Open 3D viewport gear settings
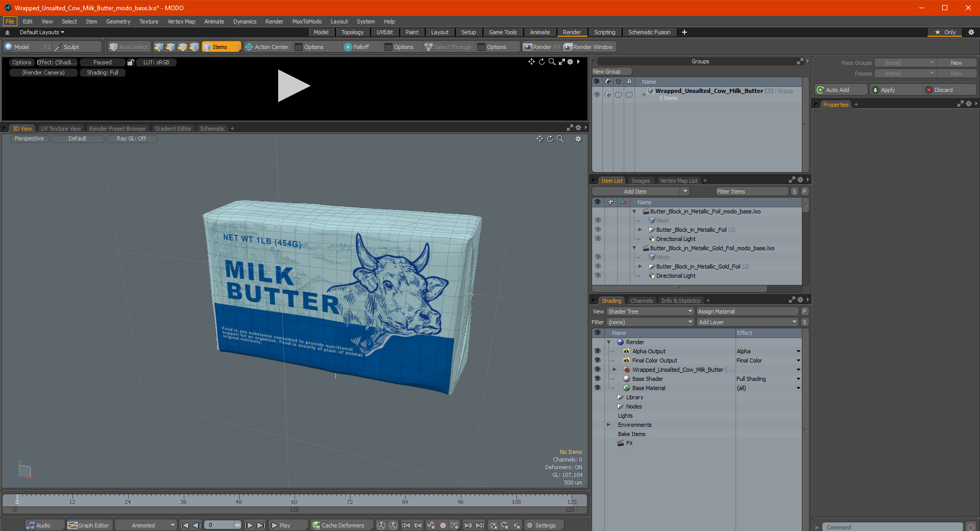The height and width of the screenshot is (531, 980). [x=578, y=139]
